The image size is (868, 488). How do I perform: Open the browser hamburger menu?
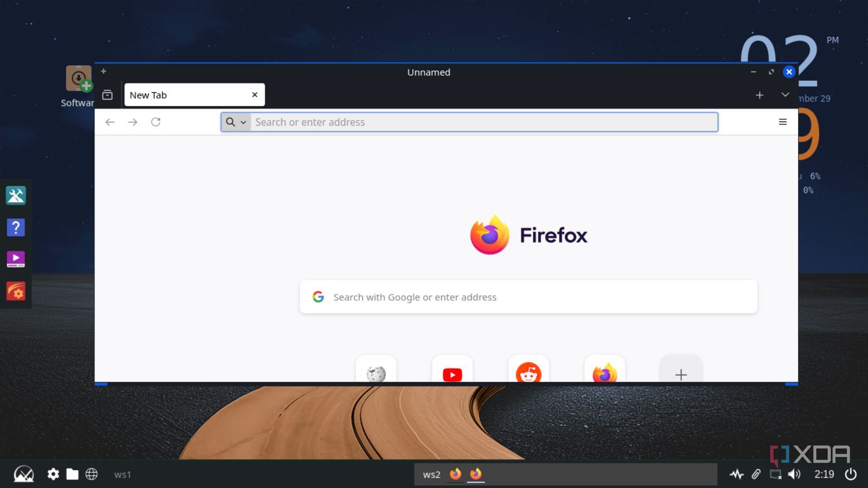783,122
